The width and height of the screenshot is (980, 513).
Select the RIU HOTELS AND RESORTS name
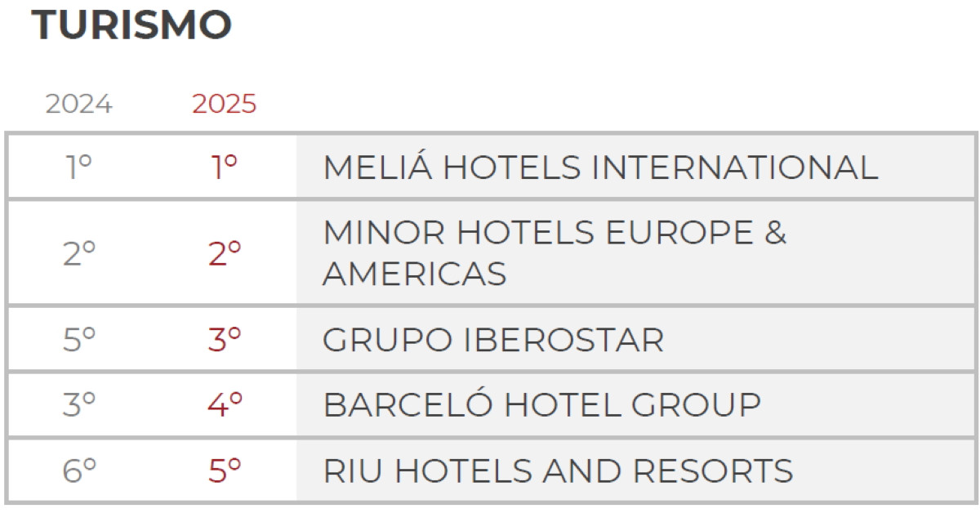(558, 471)
